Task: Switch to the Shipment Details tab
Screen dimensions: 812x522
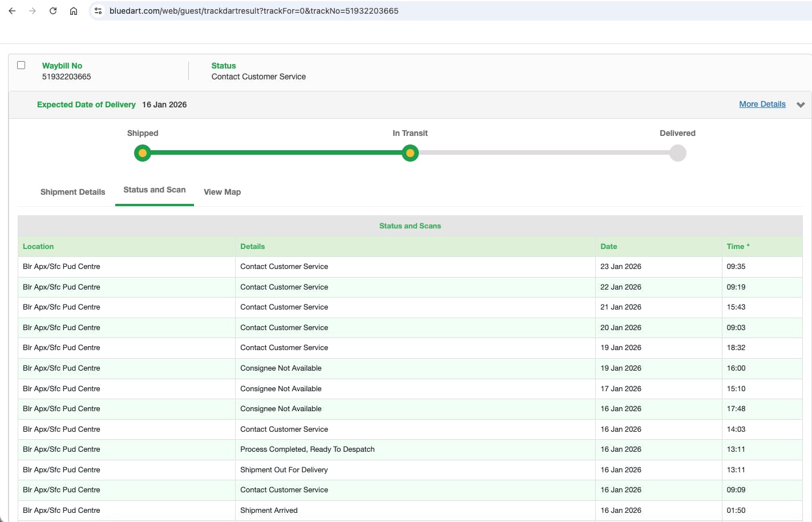Action: pos(72,192)
